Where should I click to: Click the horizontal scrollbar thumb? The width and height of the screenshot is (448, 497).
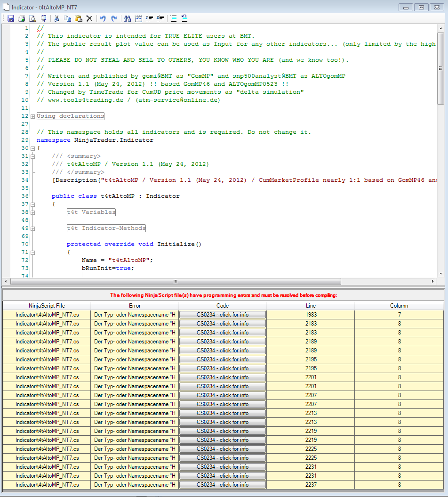pos(176,281)
